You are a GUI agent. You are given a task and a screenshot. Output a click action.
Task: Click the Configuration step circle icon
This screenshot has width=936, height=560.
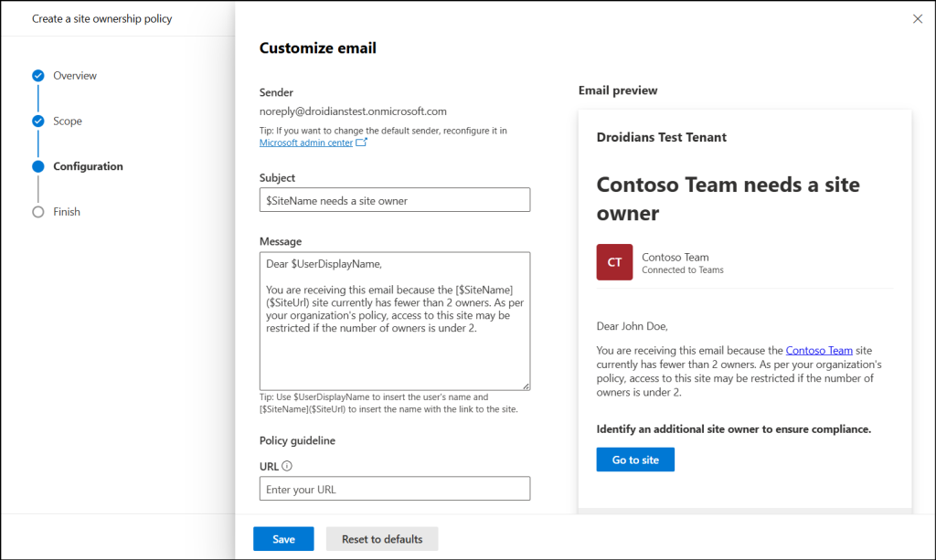pyautogui.click(x=38, y=166)
